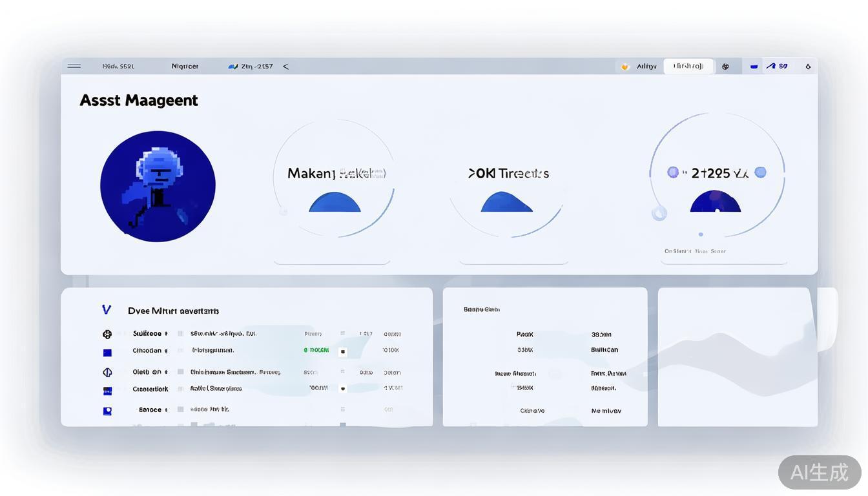
Task: Toggle the gray square beside Suiltece label
Action: point(181,334)
